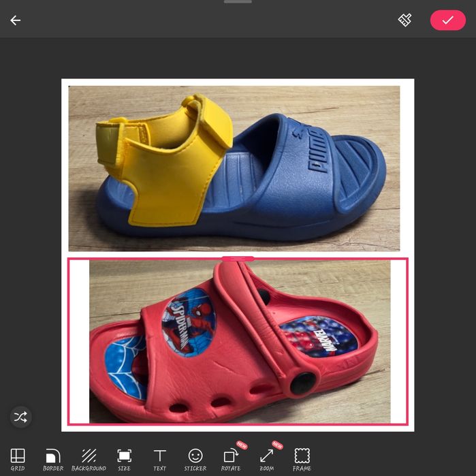The width and height of the screenshot is (476, 476).
Task: Open the Border tool
Action: [53, 459]
